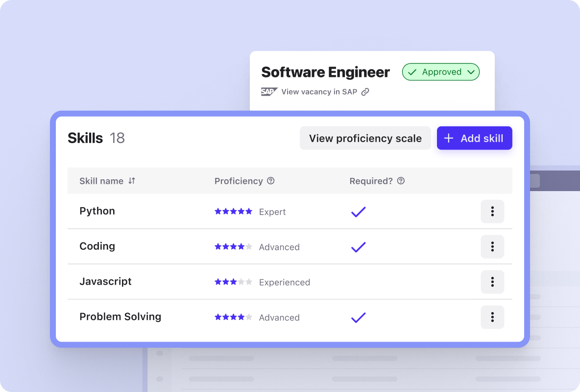Select the Problem Solving skill name

(120, 317)
